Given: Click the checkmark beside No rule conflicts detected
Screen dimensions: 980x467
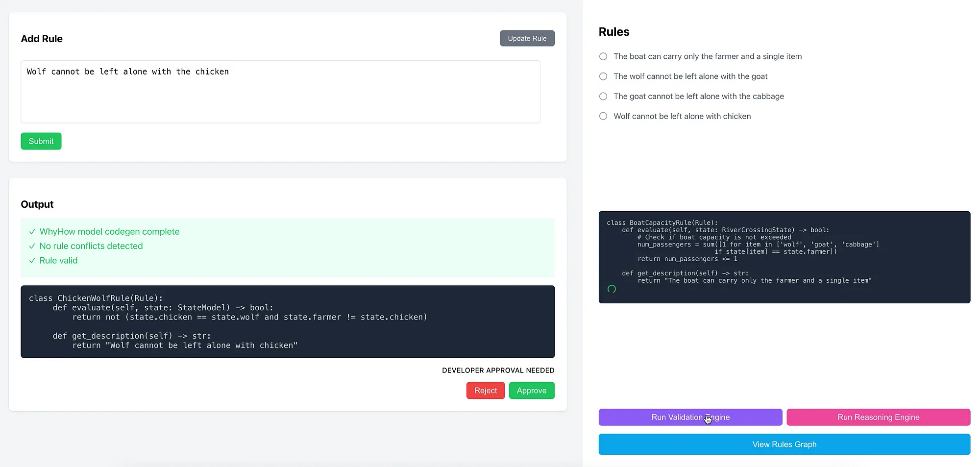Looking at the screenshot, I should (x=32, y=246).
